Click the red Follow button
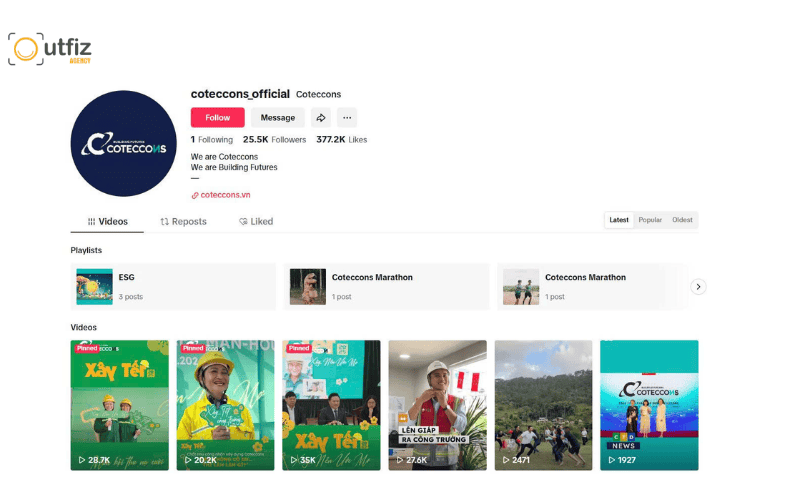 click(218, 118)
